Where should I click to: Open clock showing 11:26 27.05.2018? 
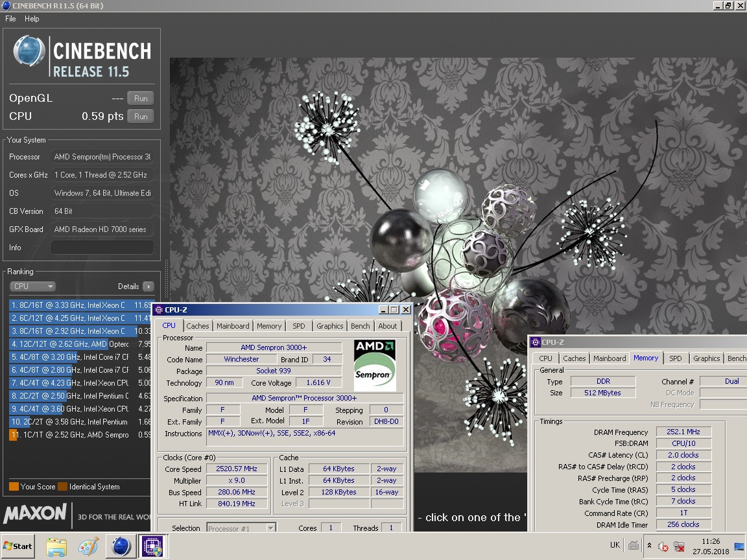pyautogui.click(x=711, y=546)
